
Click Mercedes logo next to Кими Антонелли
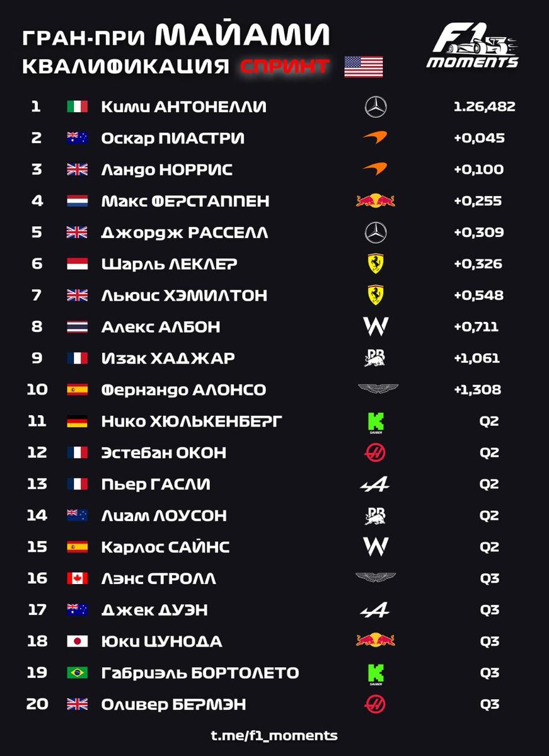point(376,106)
